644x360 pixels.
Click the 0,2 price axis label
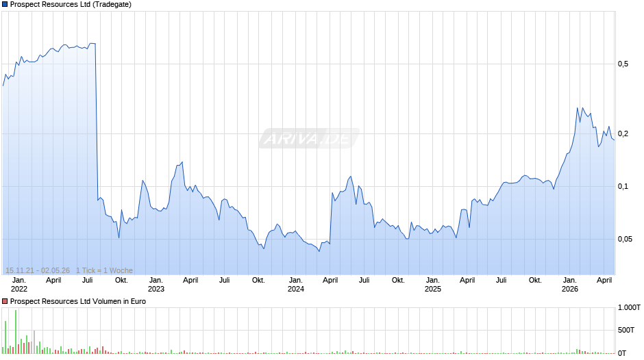[623, 134]
